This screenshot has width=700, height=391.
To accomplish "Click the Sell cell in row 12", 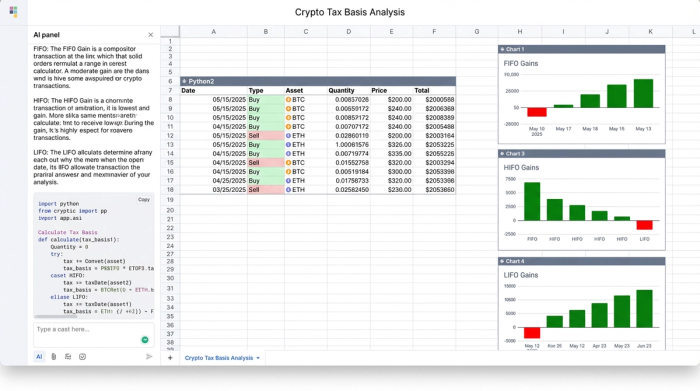I will click(266, 136).
